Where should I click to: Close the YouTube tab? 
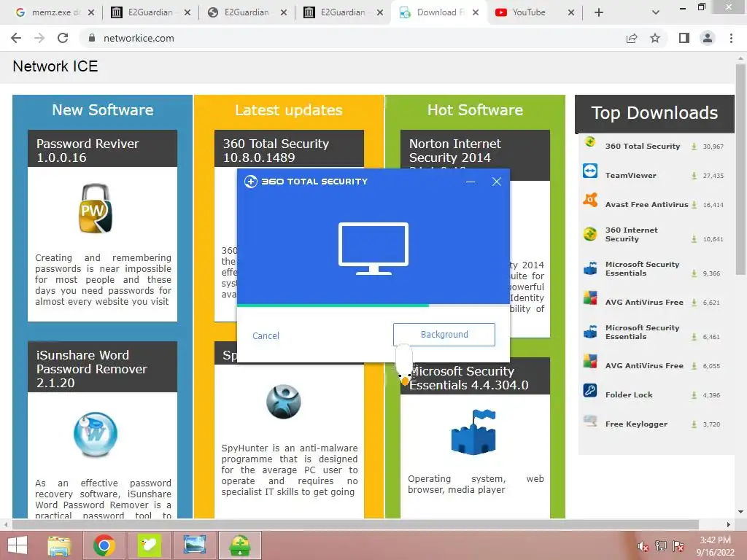click(571, 12)
